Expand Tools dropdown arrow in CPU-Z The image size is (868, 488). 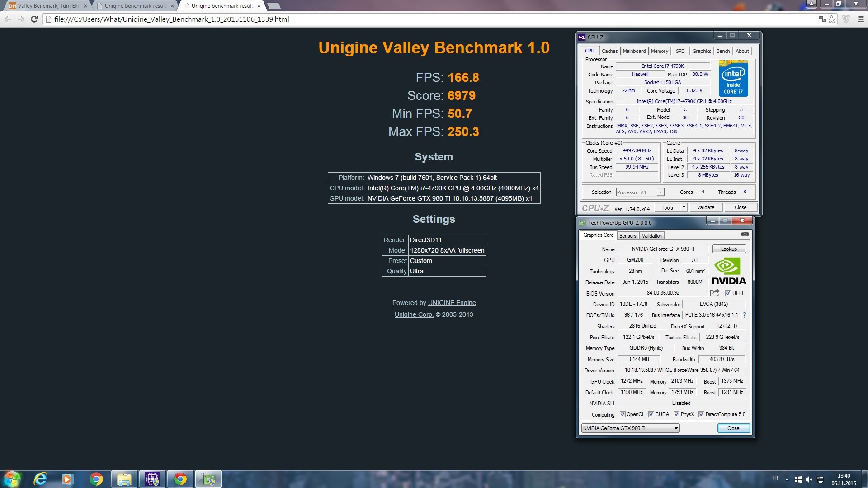pos(684,207)
